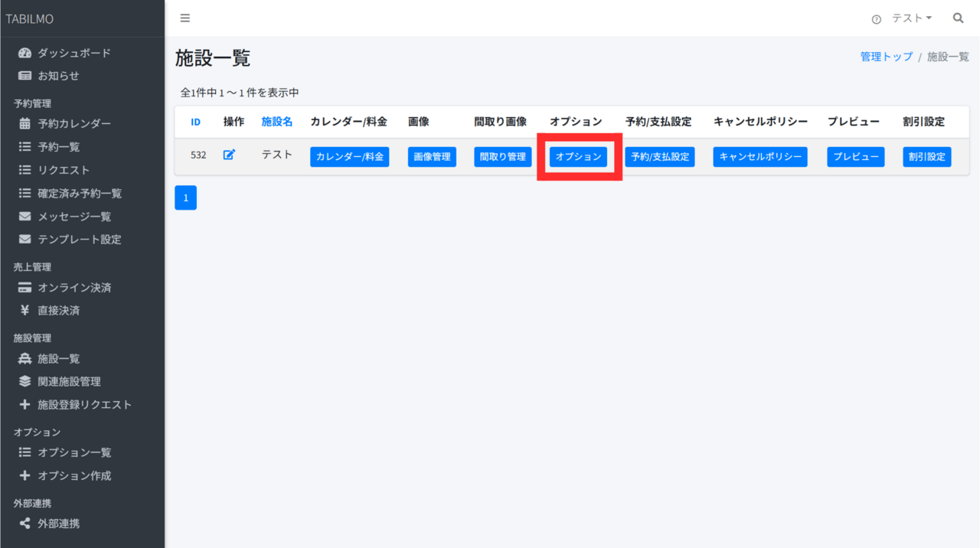Screen dimensions: 980x548
Task: Toggle the hamburger sidebar menu icon
Action: [x=185, y=18]
